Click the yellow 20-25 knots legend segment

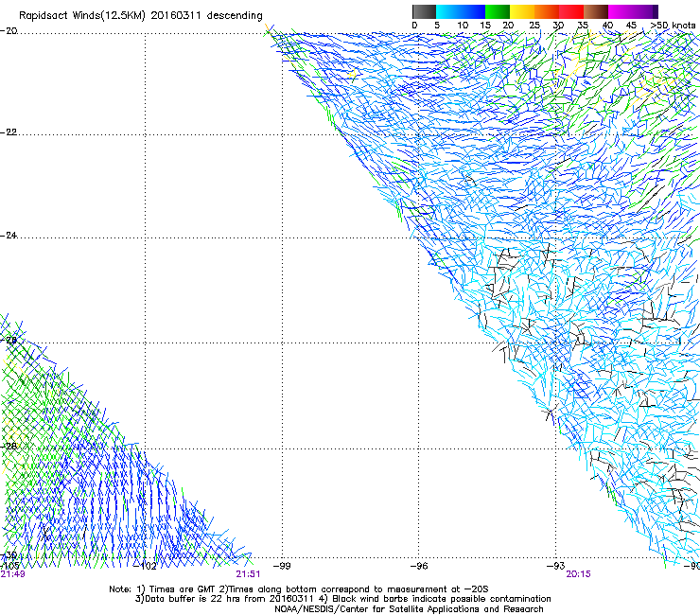[522, 11]
